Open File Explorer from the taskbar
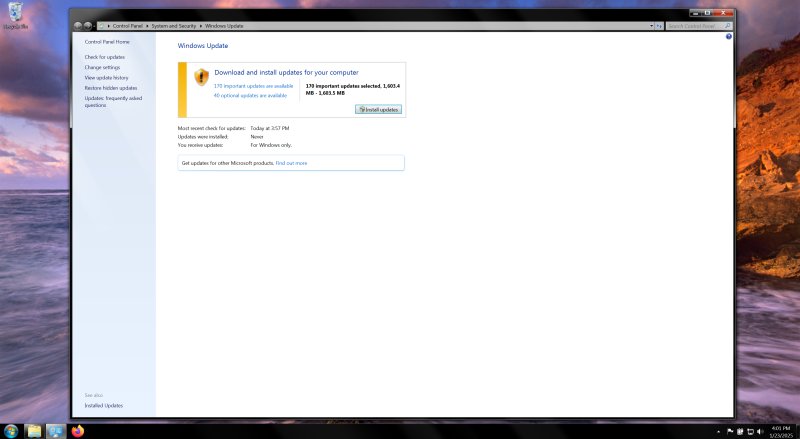This screenshot has height=439, width=800. [34, 431]
